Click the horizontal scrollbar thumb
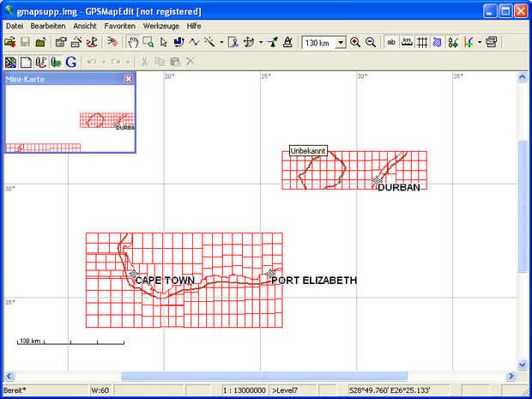The image size is (532, 399). point(264,376)
